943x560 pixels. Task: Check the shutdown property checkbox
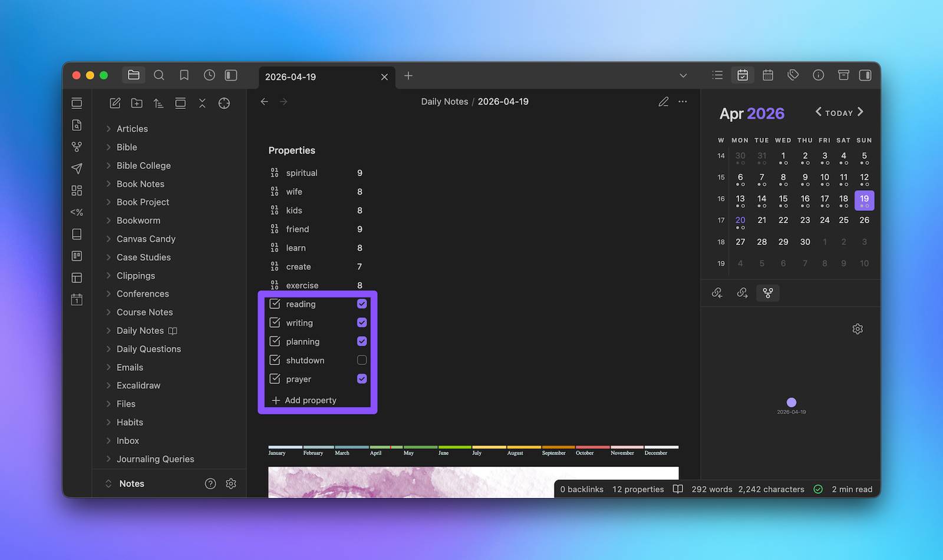pos(362,360)
